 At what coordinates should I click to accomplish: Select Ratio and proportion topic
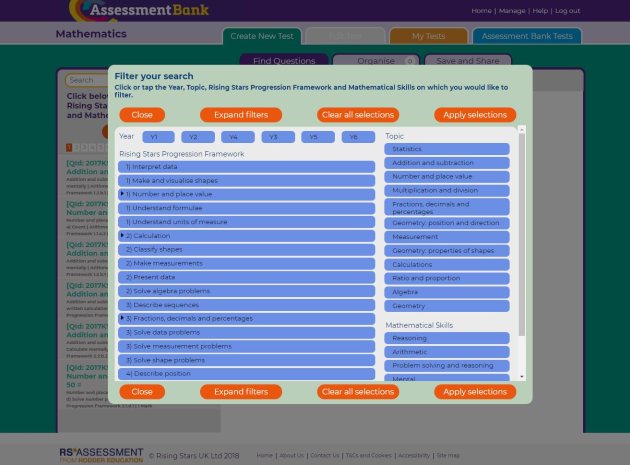coord(447,278)
